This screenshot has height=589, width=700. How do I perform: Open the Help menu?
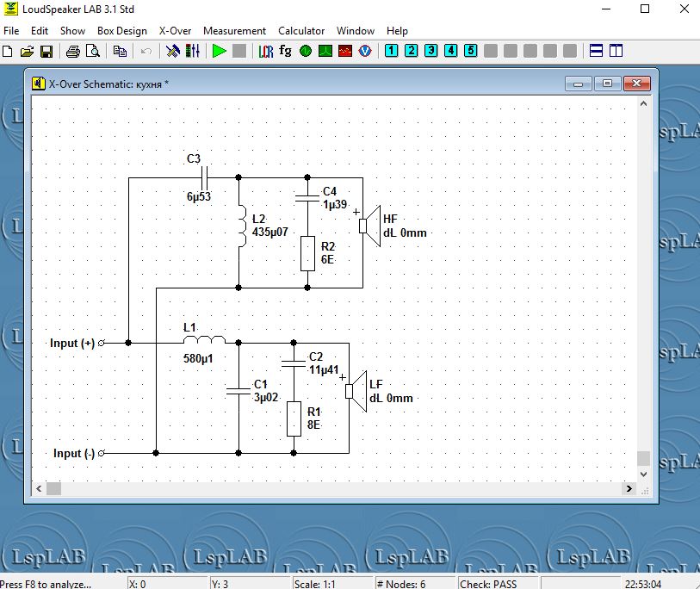[x=397, y=31]
